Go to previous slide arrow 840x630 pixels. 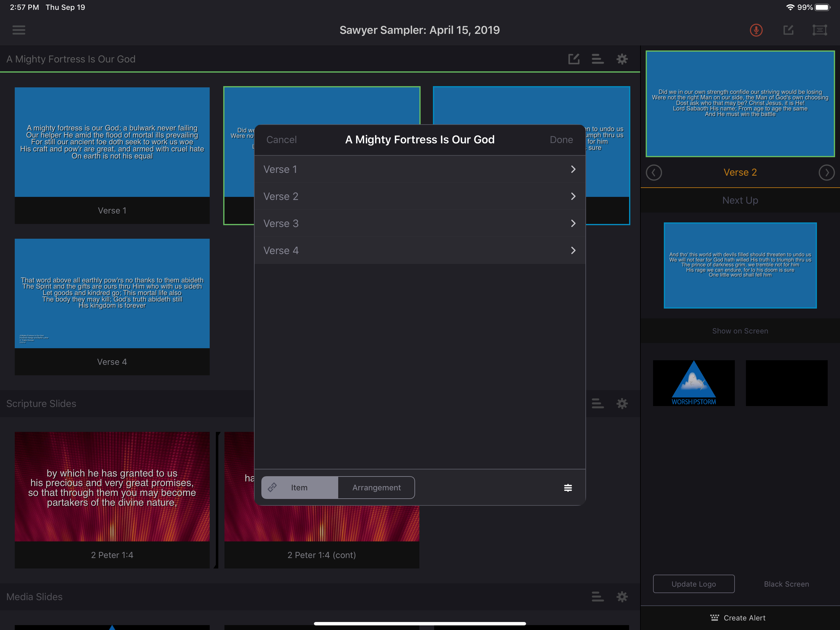(x=654, y=173)
